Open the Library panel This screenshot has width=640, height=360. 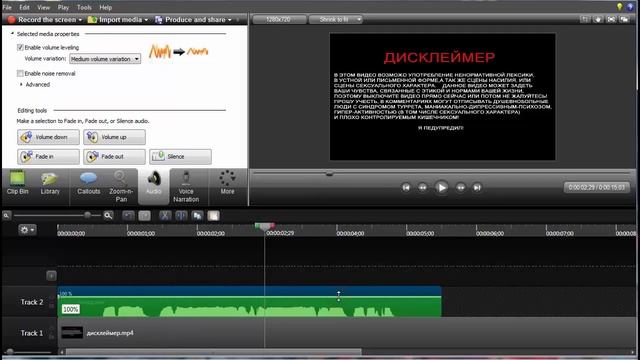tap(50, 183)
